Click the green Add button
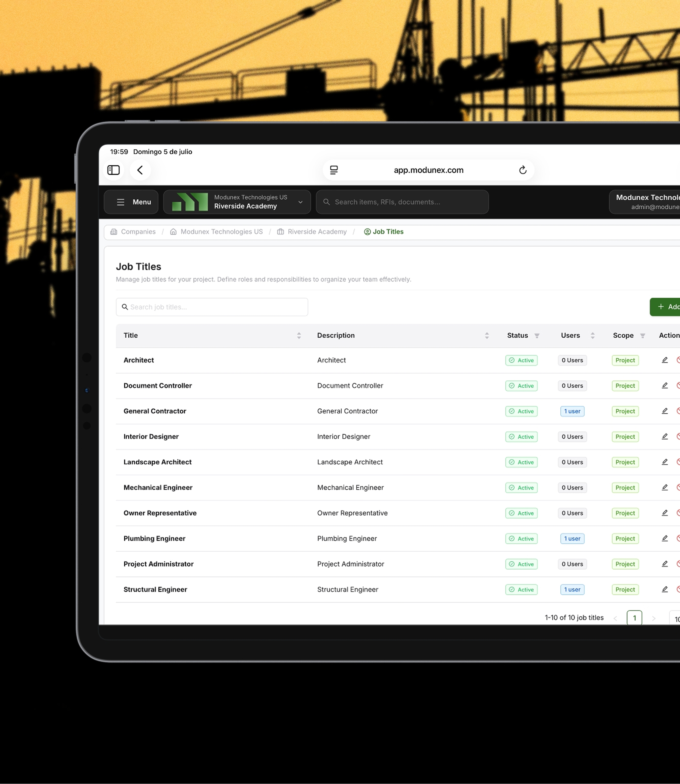The width and height of the screenshot is (680, 784). [665, 307]
